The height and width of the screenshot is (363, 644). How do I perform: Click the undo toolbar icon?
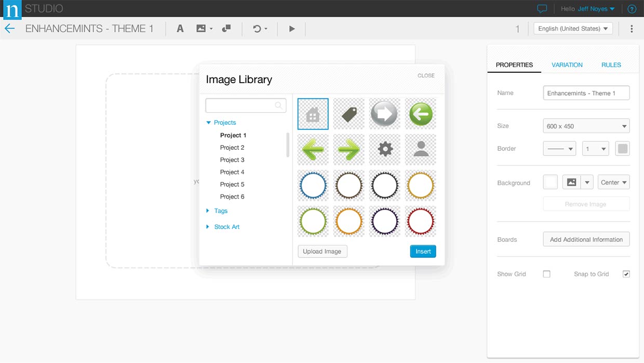257,29
